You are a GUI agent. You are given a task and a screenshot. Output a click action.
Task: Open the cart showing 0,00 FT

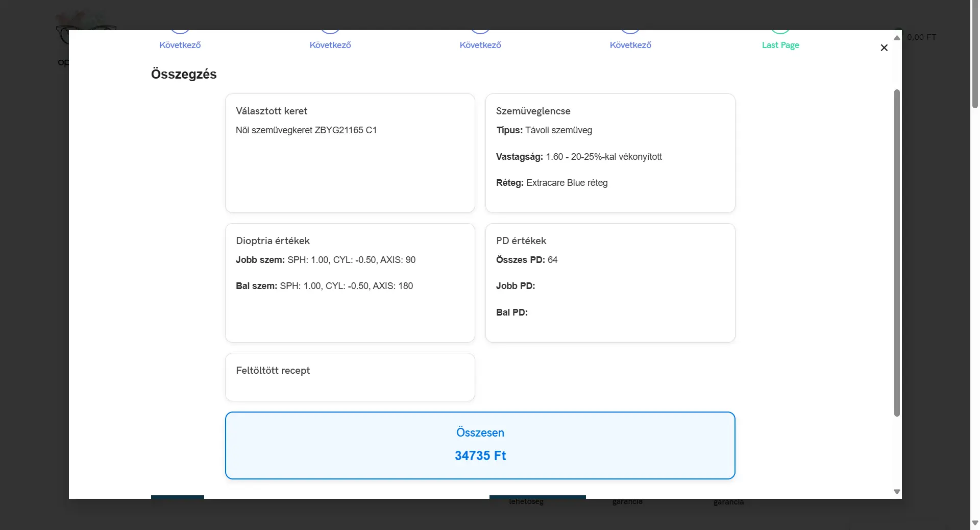coord(921,37)
